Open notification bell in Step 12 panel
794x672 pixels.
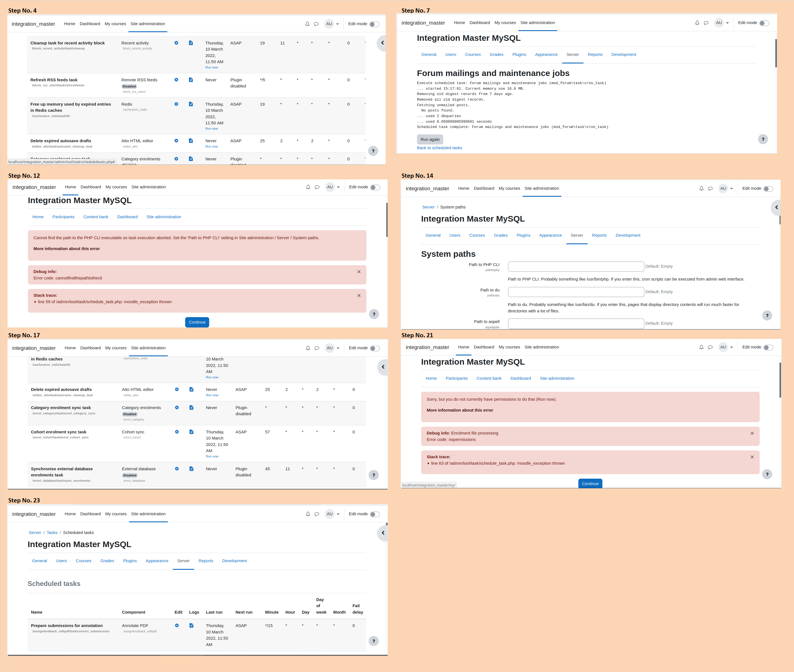pyautogui.click(x=308, y=187)
